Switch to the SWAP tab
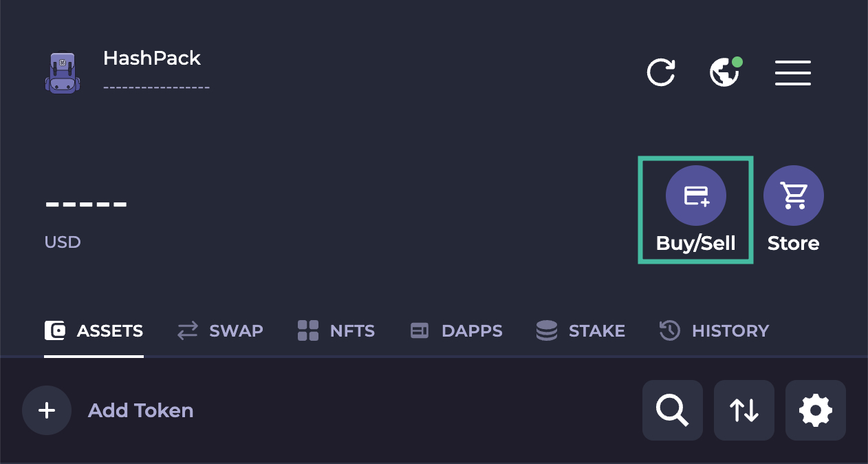 220,331
